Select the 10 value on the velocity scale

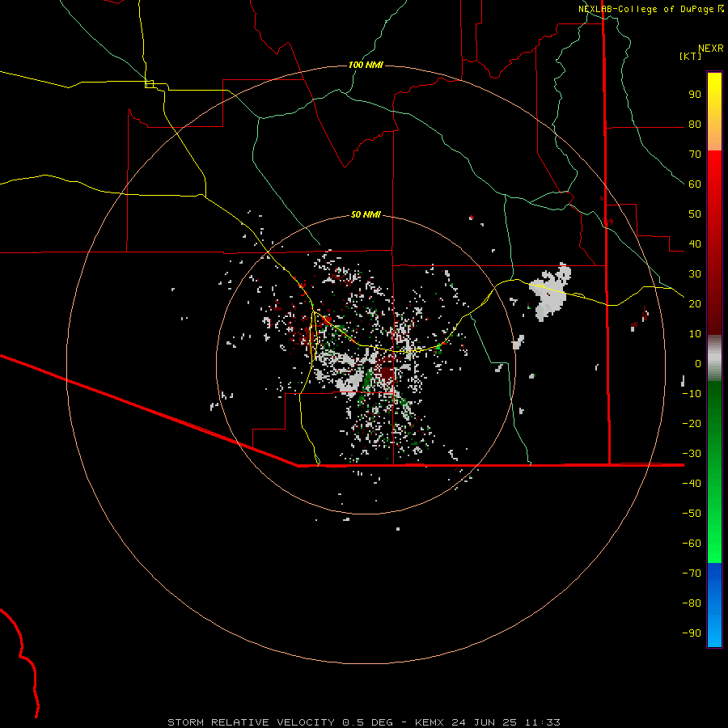(x=695, y=334)
